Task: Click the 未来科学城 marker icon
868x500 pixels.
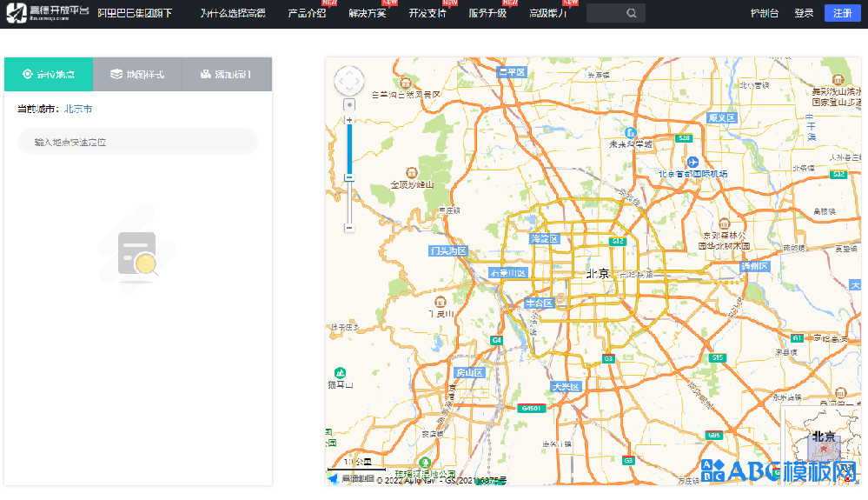Action: click(x=630, y=133)
